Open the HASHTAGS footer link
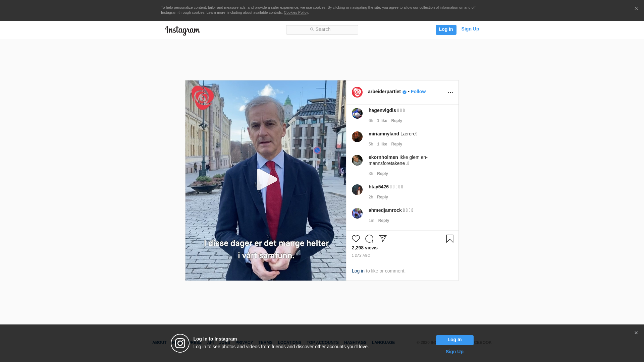 pos(355,343)
